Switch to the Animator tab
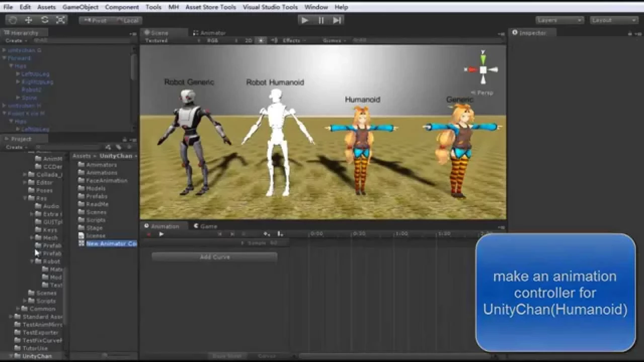This screenshot has width=644, height=362. (x=210, y=33)
